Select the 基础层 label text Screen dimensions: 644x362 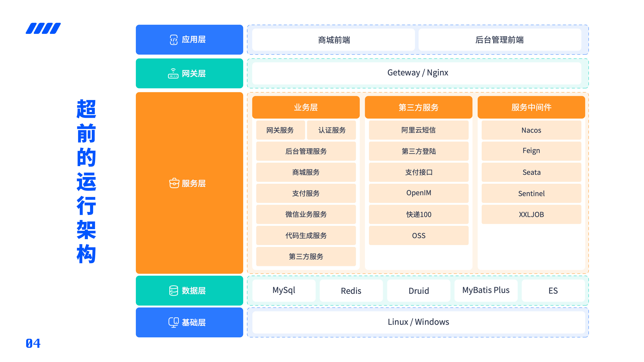click(x=194, y=322)
